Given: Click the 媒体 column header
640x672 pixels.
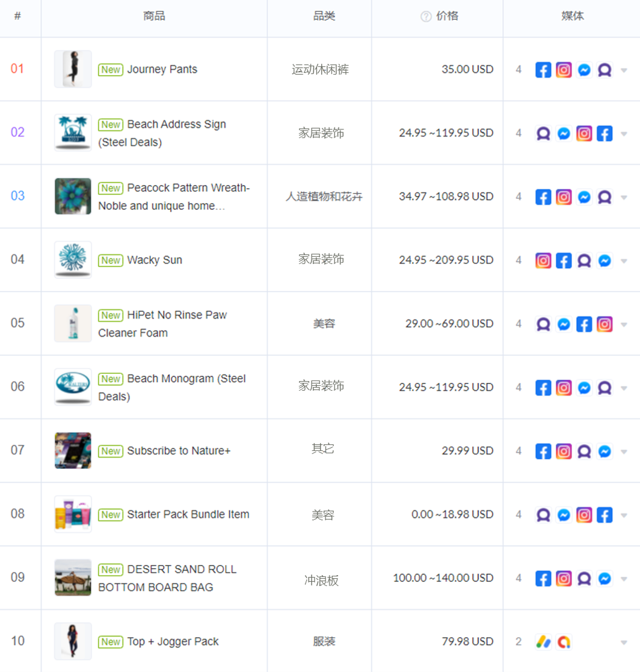Looking at the screenshot, I should pyautogui.click(x=572, y=16).
